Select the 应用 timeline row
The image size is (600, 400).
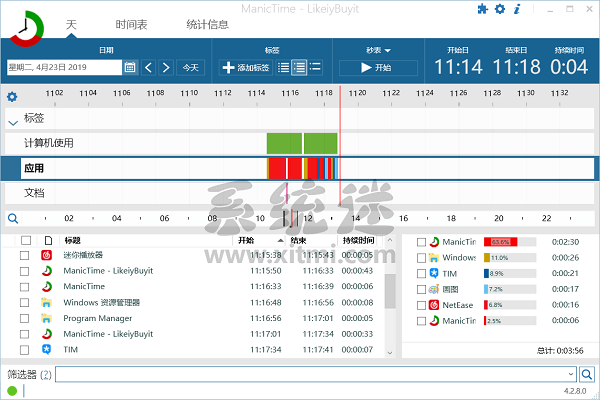[x=300, y=168]
